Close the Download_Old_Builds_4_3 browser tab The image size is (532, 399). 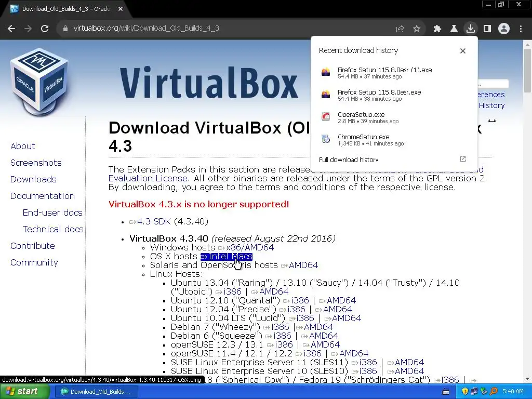pos(121,9)
